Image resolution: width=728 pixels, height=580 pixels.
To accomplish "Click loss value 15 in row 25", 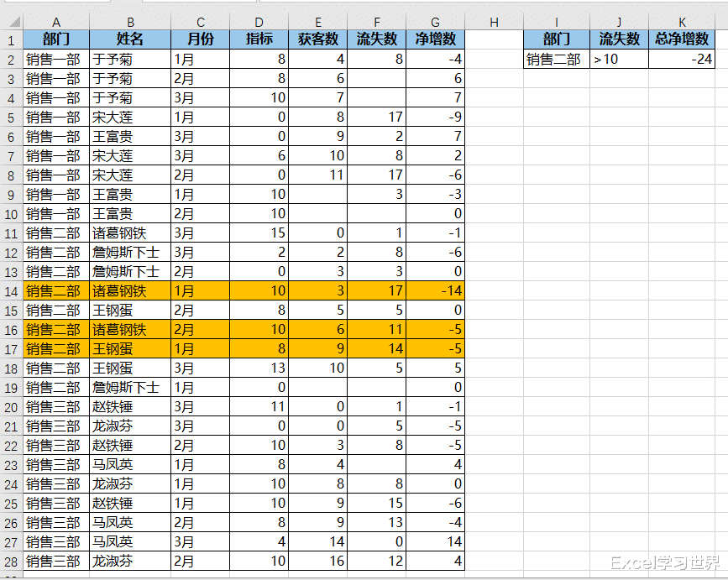I will [x=376, y=504].
